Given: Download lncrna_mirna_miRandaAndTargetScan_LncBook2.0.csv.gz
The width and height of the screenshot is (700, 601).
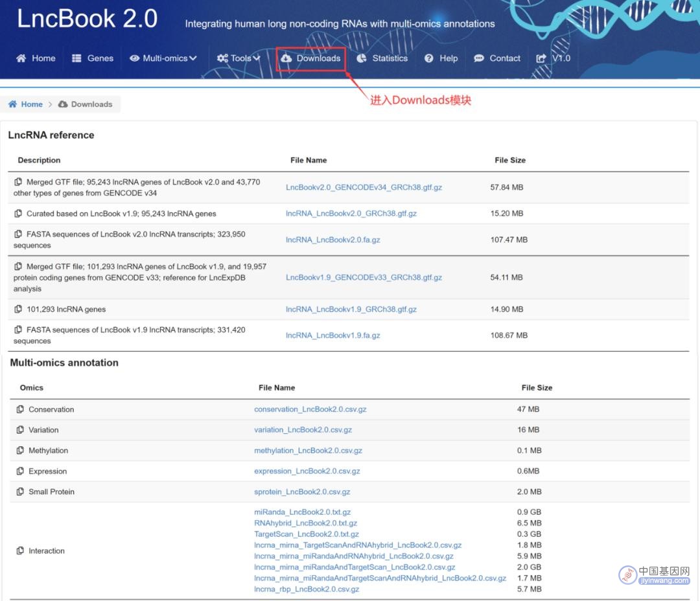Looking at the screenshot, I should click(355, 567).
